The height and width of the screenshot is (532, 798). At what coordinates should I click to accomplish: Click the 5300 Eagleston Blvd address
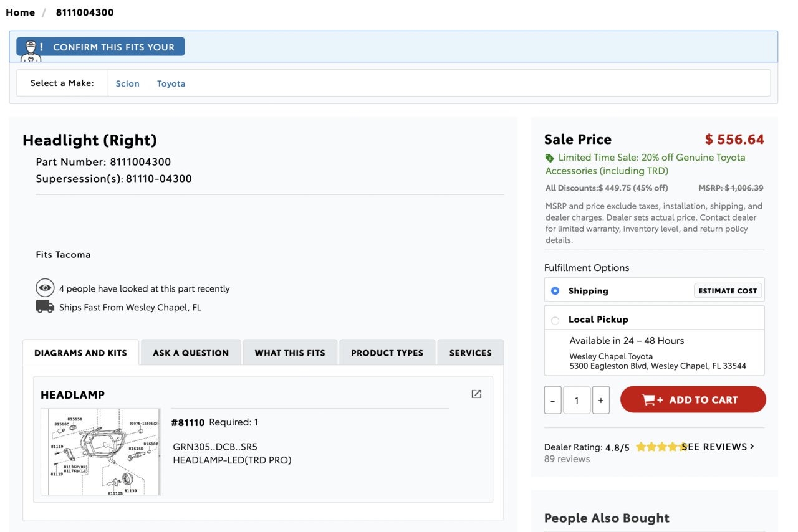pos(658,366)
